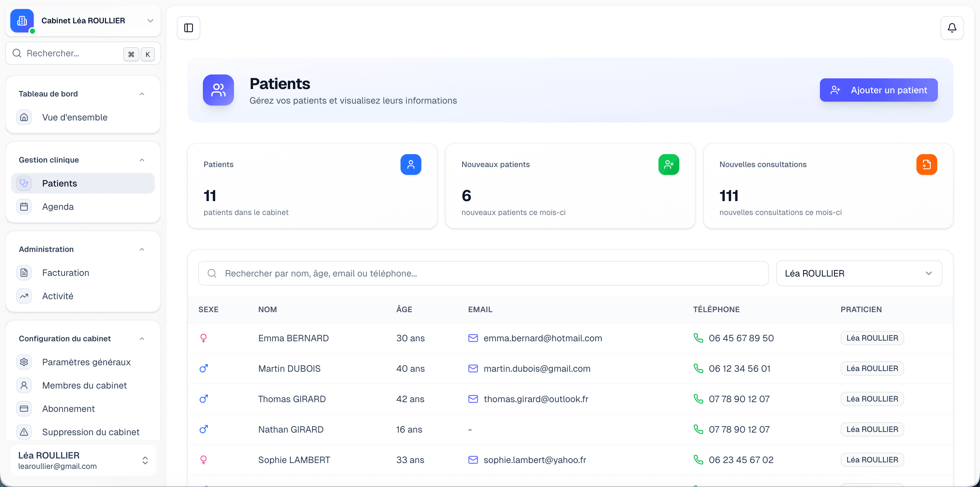Click the orange Nouvelles consultations icon
Image resolution: width=980 pixels, height=487 pixels.
[x=926, y=164]
